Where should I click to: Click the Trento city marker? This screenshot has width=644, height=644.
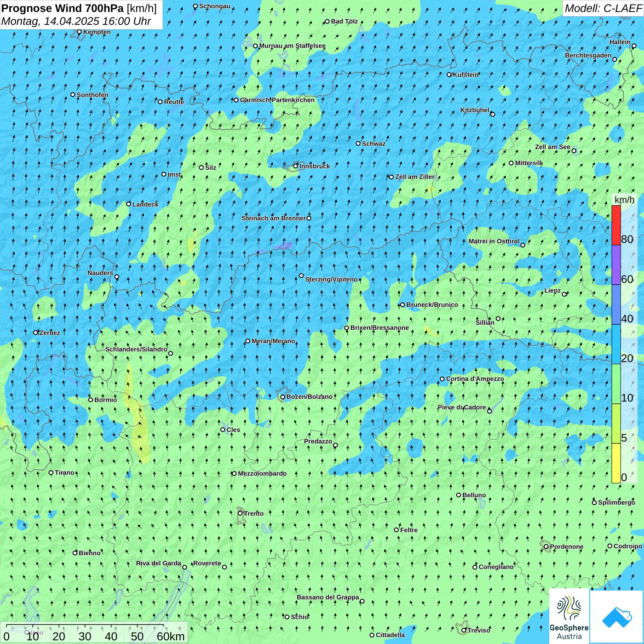click(x=240, y=513)
